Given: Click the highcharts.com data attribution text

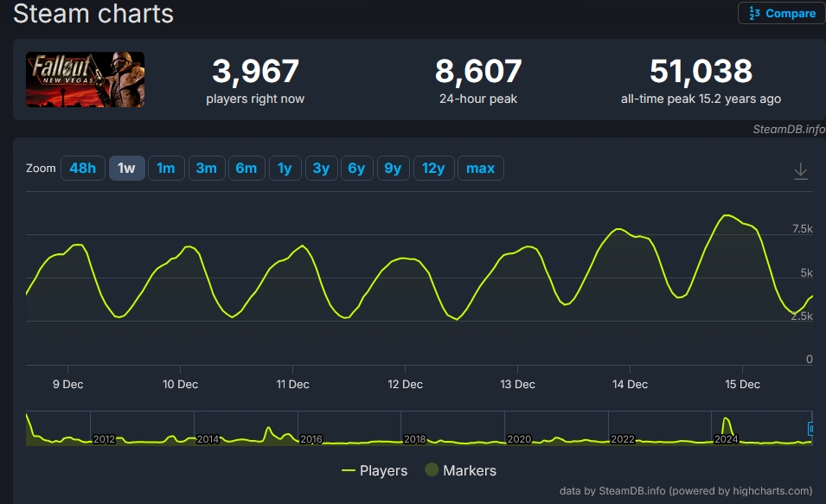Looking at the screenshot, I should coord(686,491).
